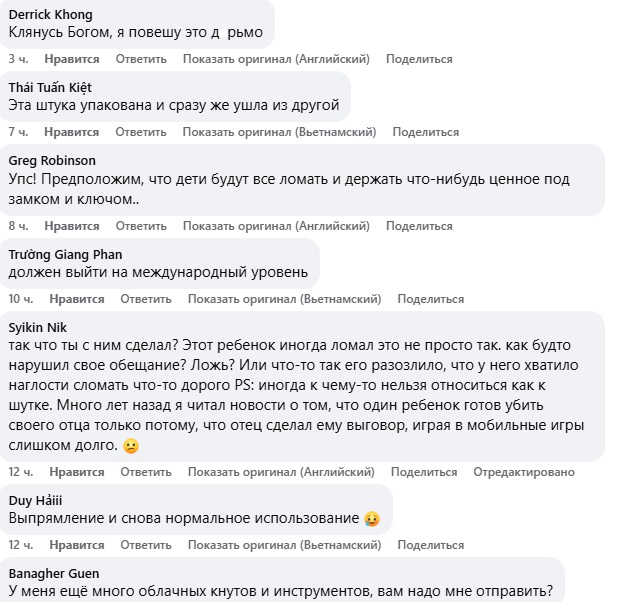Open Thái Tuấn Kiệt's profile name
Screen dimensions: 617x602
pos(50,88)
